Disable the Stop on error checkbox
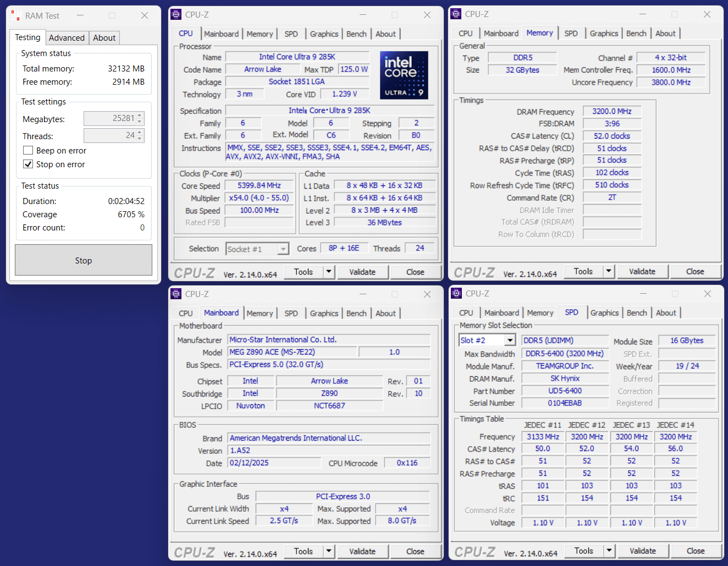This screenshot has width=728, height=566. point(28,164)
